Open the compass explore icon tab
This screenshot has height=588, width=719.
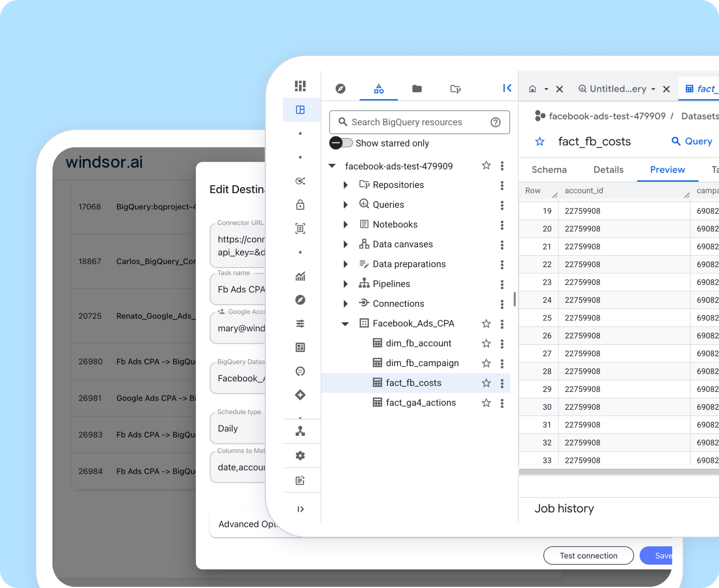[340, 89]
